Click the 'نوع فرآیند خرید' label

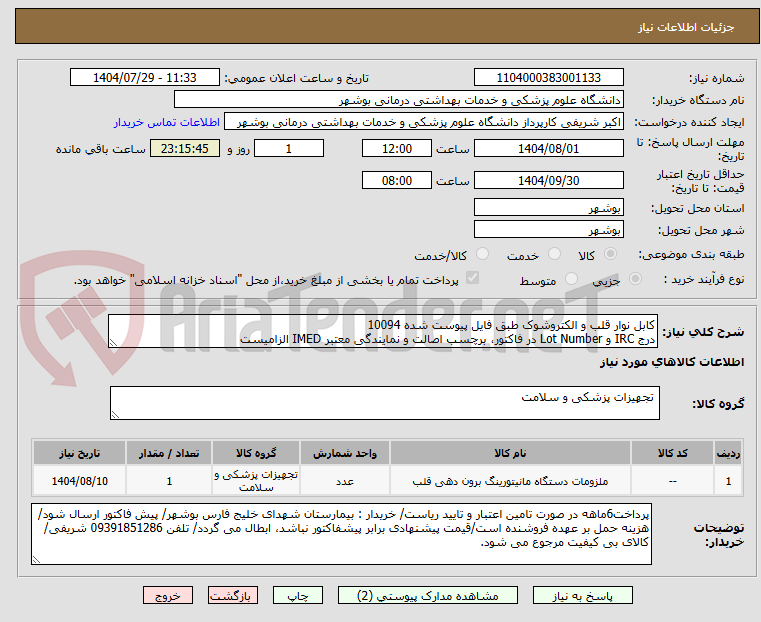click(x=704, y=279)
